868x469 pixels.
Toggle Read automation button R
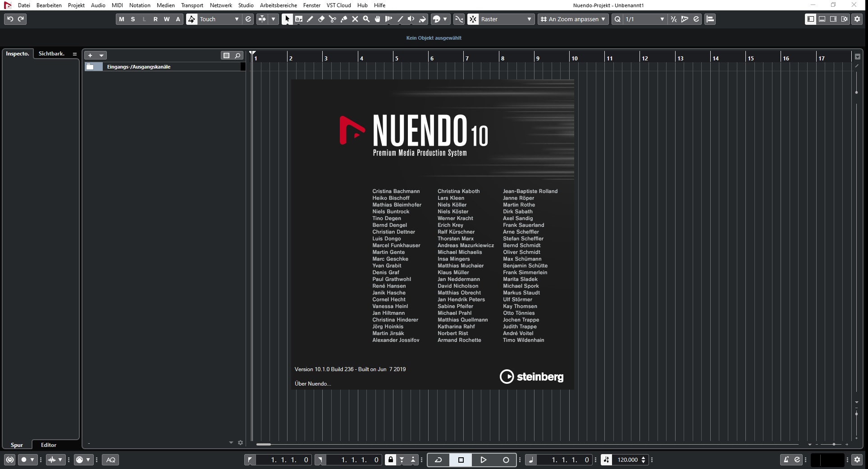tap(155, 19)
